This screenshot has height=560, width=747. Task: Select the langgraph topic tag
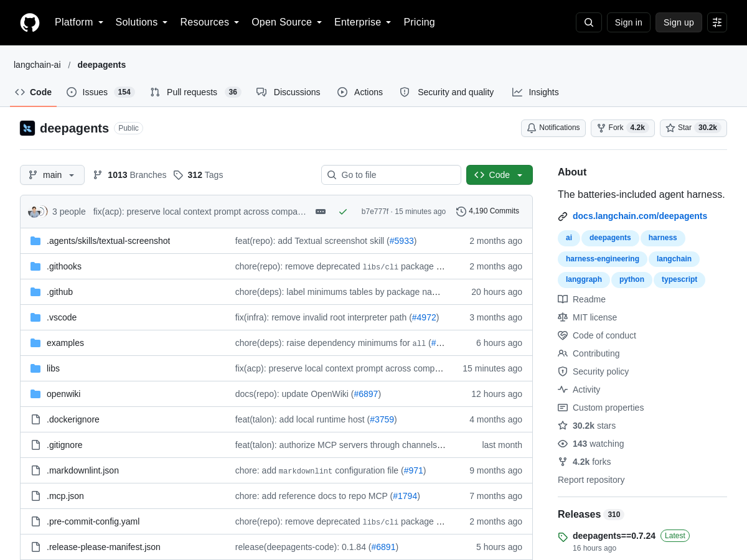point(584,279)
